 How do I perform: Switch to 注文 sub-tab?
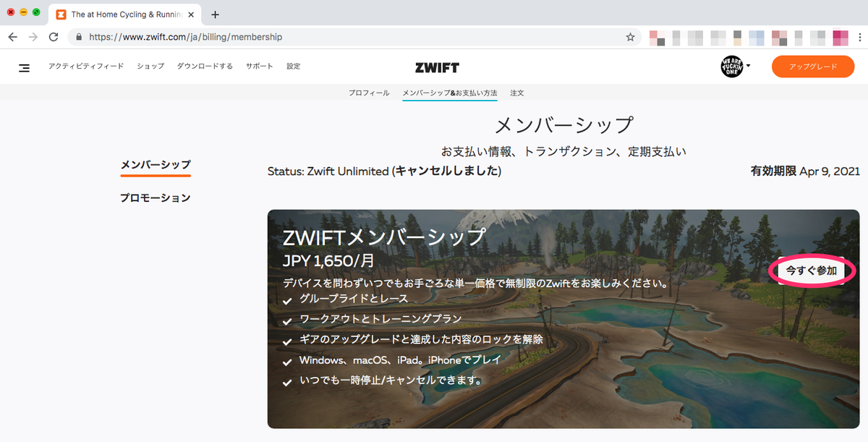pos(516,93)
